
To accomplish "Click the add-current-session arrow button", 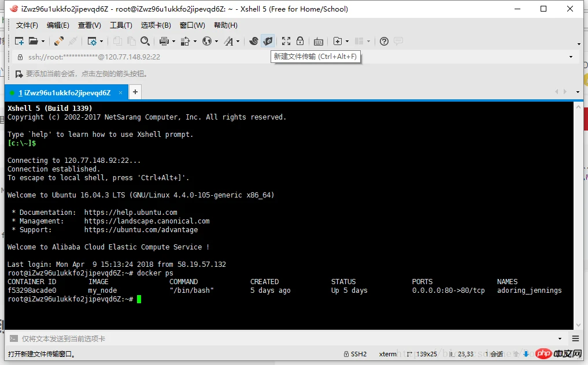I will (19, 74).
